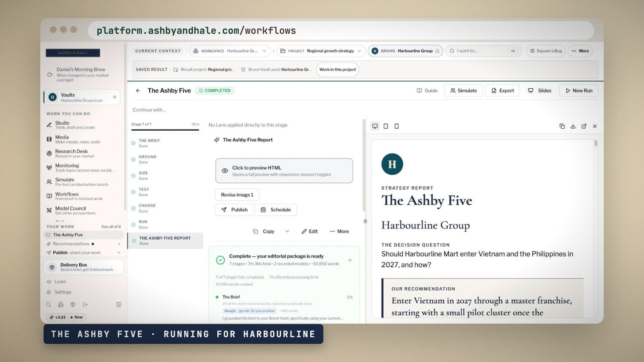Select THE ASHBY FIVE REPORT stage
Viewport: 644px width, 362px height.
165,241
